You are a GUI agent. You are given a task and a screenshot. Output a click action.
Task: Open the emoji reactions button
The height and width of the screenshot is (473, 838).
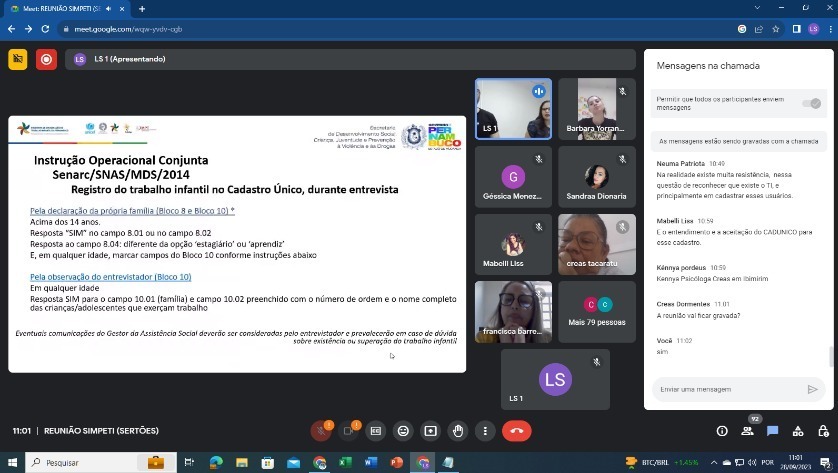coord(403,431)
